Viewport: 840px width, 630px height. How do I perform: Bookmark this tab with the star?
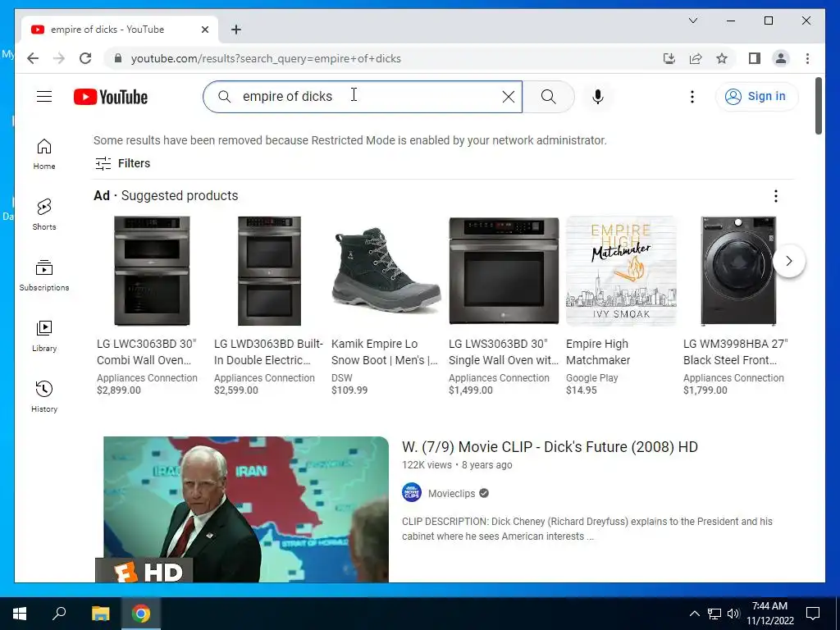coord(722,58)
